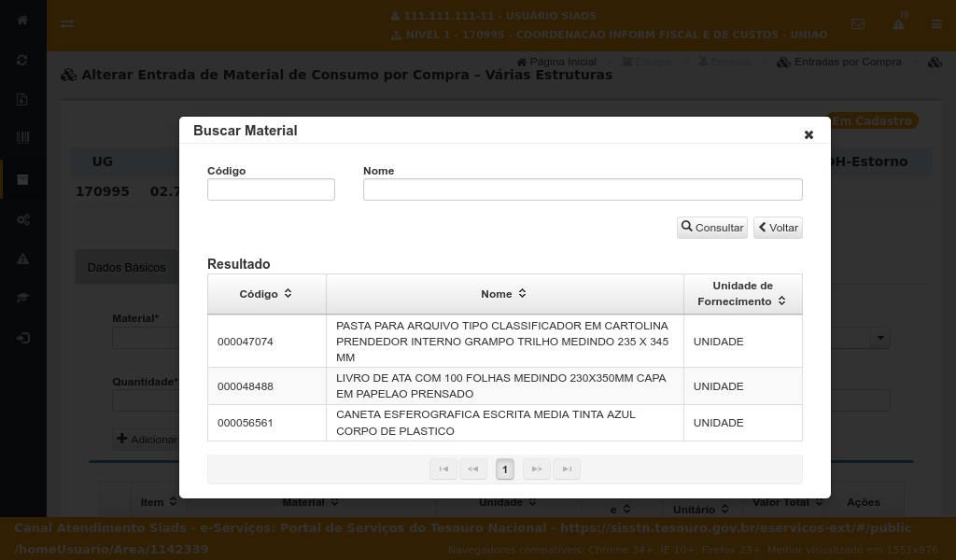Click the Consultar search button

coord(711,228)
